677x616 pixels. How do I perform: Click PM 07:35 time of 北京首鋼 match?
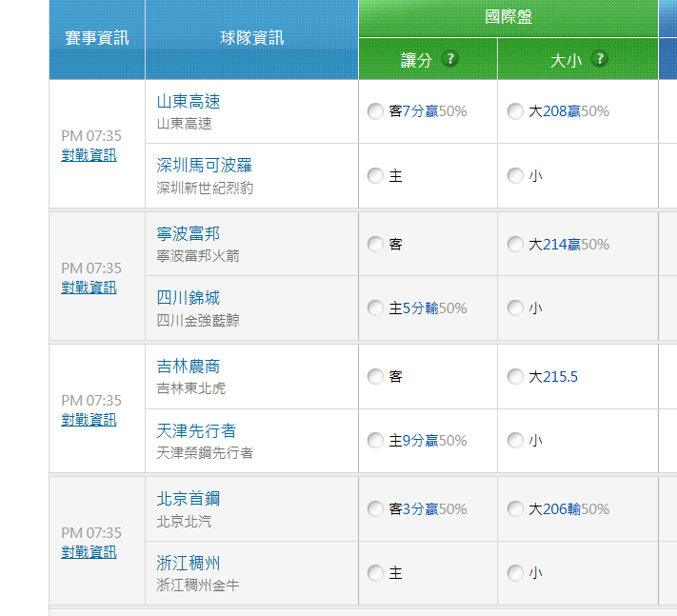click(x=91, y=533)
